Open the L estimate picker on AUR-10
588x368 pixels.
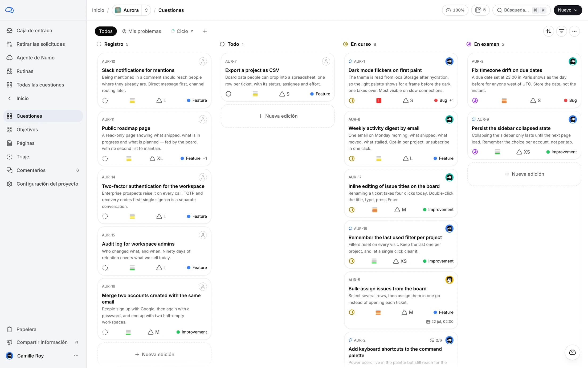pyautogui.click(x=161, y=101)
